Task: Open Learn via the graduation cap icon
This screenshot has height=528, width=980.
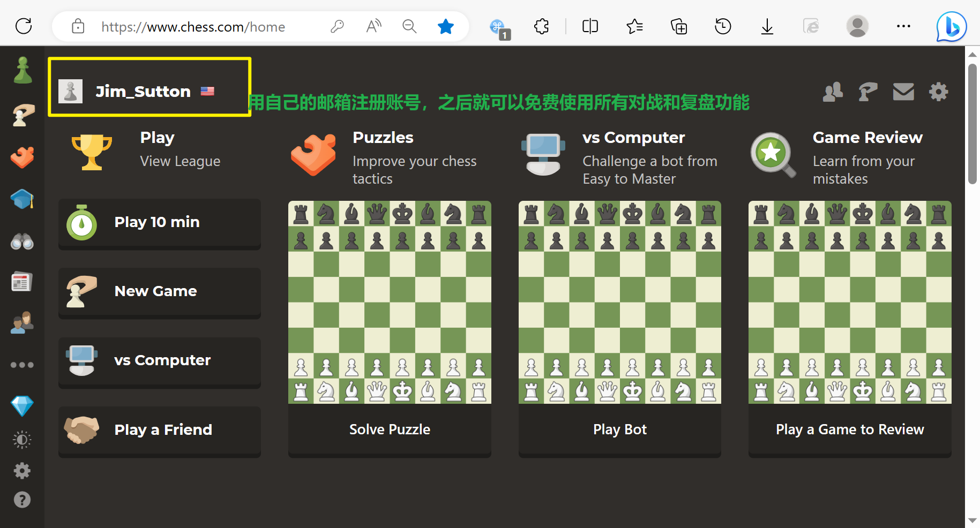Action: (22, 199)
